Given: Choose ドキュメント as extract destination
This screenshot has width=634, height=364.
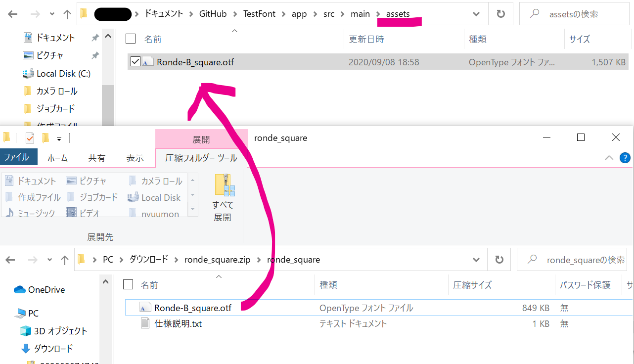Looking at the screenshot, I should 31,181.
